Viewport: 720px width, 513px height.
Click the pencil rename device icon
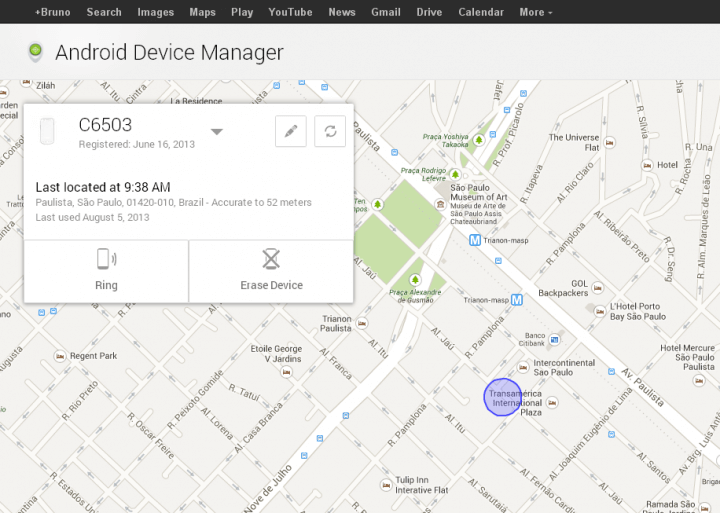(291, 132)
